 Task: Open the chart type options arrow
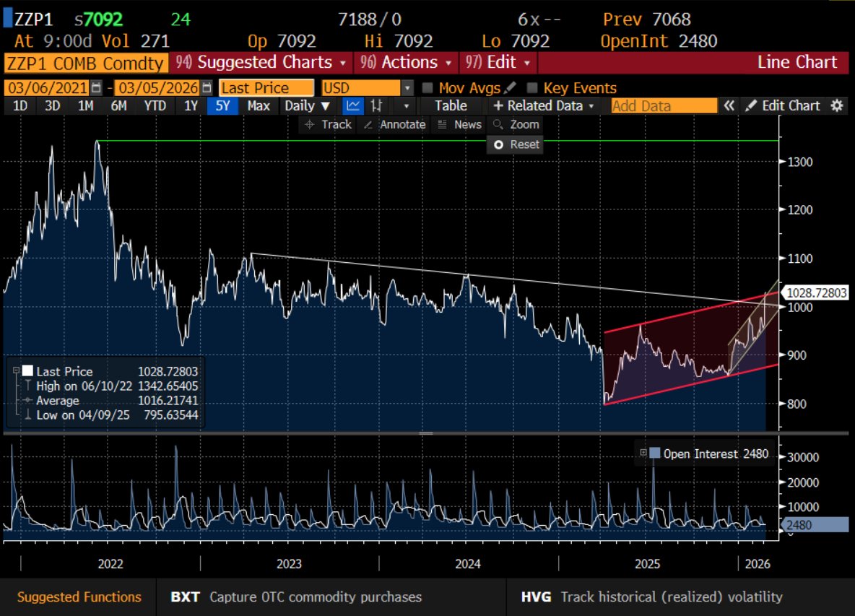(x=407, y=105)
